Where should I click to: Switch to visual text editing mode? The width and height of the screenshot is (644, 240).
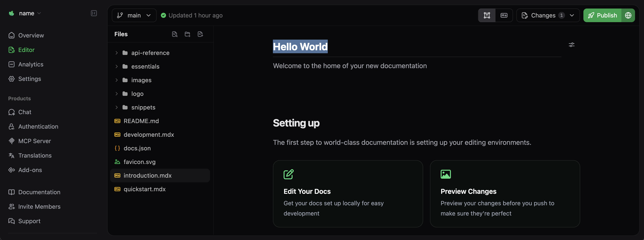pos(487,15)
